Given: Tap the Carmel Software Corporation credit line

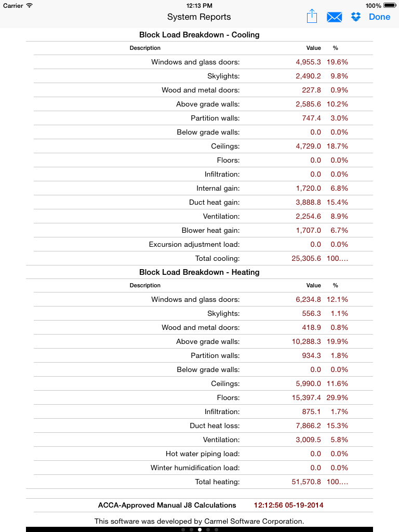Looking at the screenshot, I should click(x=199, y=521).
